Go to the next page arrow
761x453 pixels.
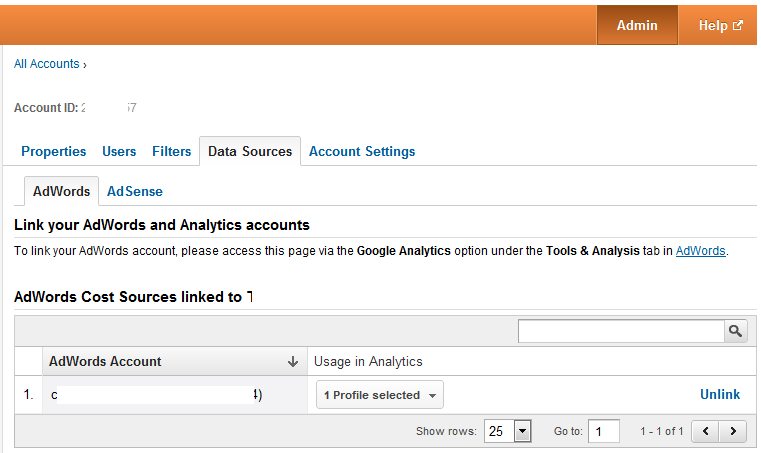click(733, 431)
